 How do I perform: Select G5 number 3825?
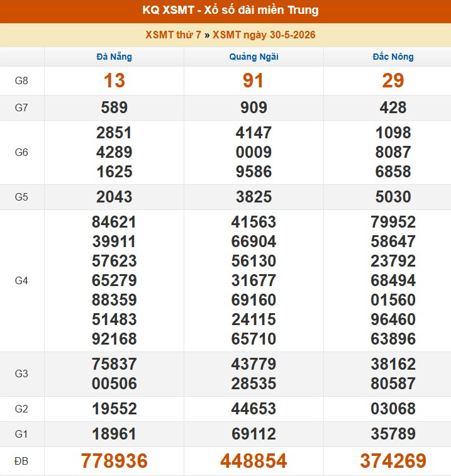pos(253,197)
